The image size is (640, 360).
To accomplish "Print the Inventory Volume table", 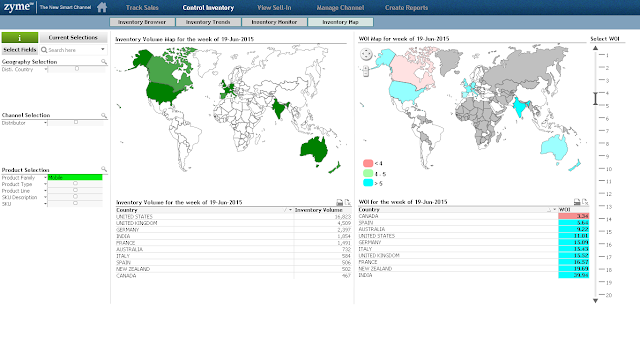I will [x=339, y=202].
